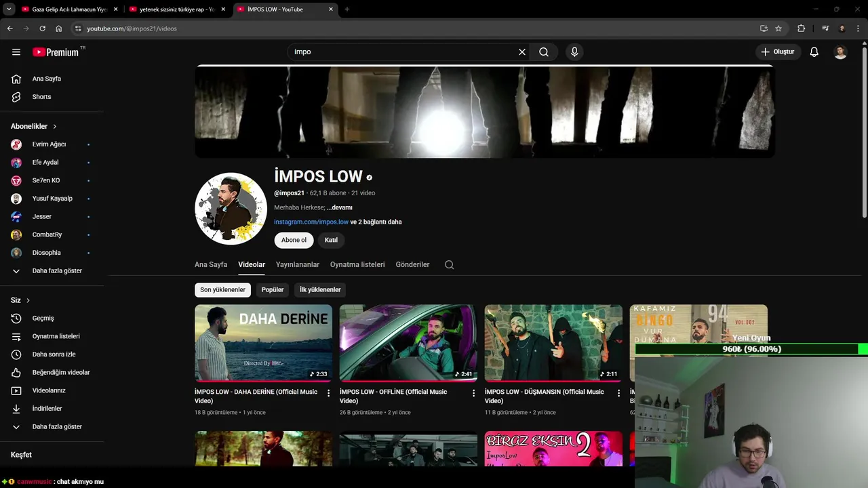This screenshot has width=868, height=488.
Task: Switch to Gönderiler tab
Action: [x=412, y=264]
